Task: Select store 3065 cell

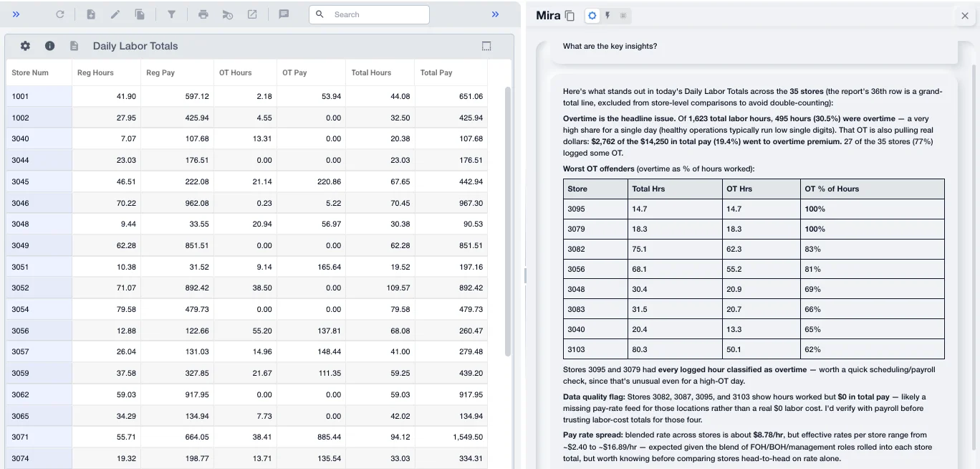Action: [x=39, y=416]
